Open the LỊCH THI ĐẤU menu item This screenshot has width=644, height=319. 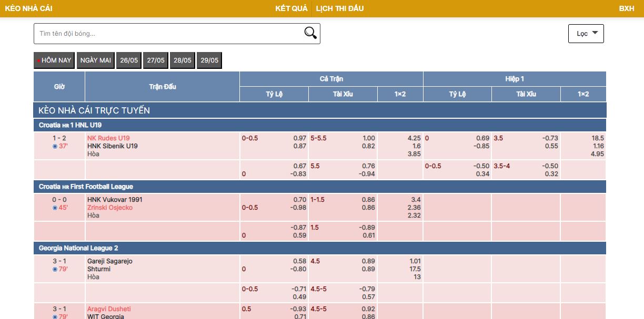[339, 8]
